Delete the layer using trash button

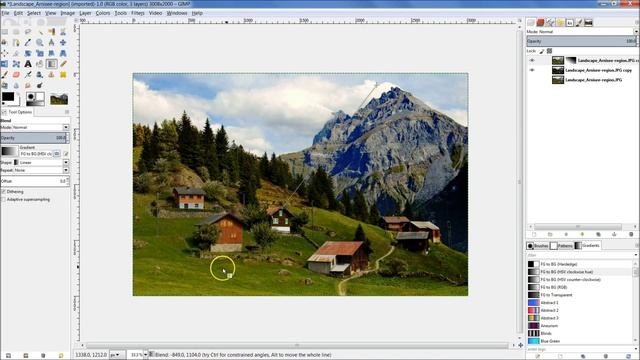tap(631, 234)
